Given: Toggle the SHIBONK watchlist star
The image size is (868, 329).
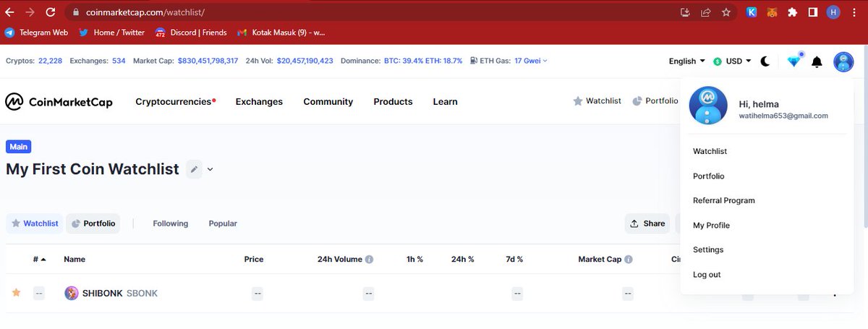Looking at the screenshot, I should (16, 293).
